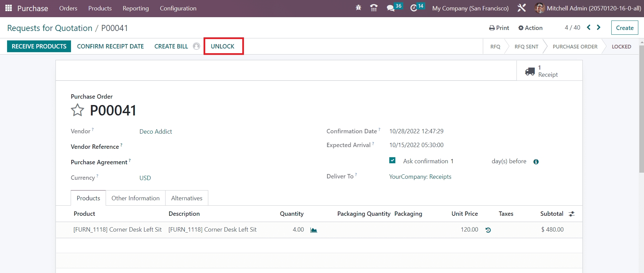Open the forecast chart icon beside quantity

point(314,230)
